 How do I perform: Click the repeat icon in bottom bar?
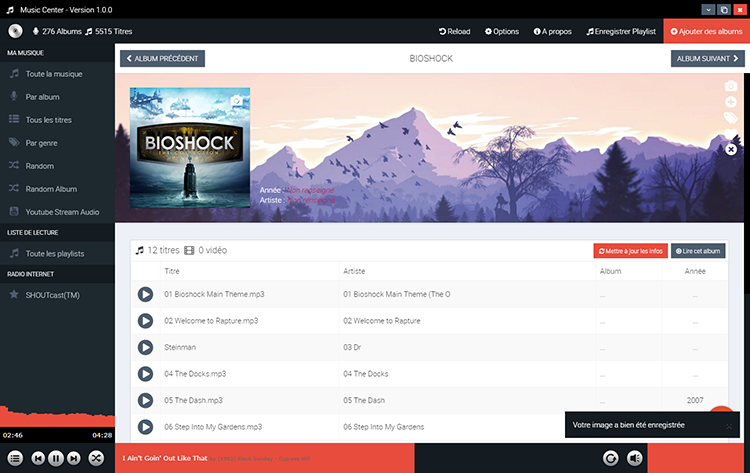[x=611, y=458]
